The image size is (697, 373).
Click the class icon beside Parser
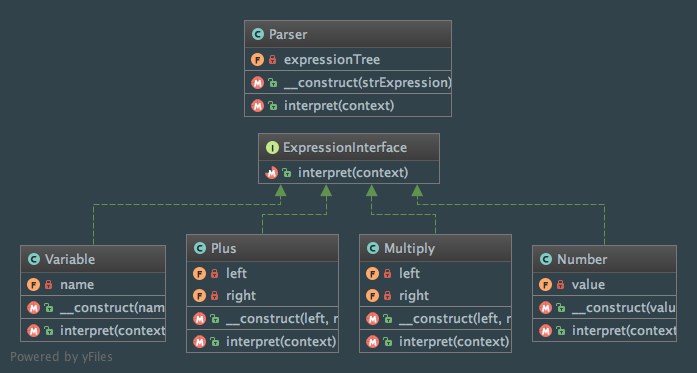pos(258,34)
